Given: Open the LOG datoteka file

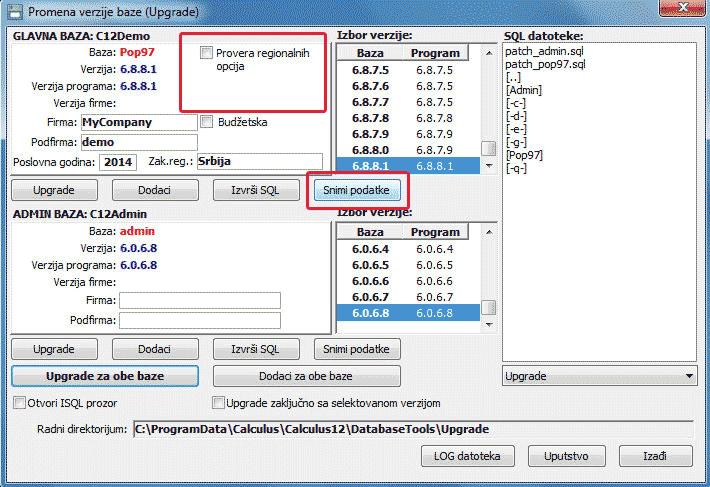Looking at the screenshot, I should coord(465,455).
